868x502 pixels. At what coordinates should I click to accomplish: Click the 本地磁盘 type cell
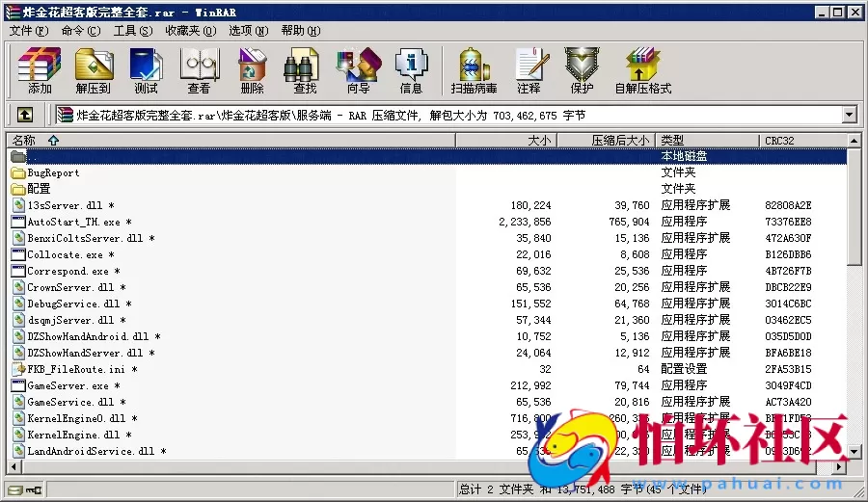coord(684,156)
